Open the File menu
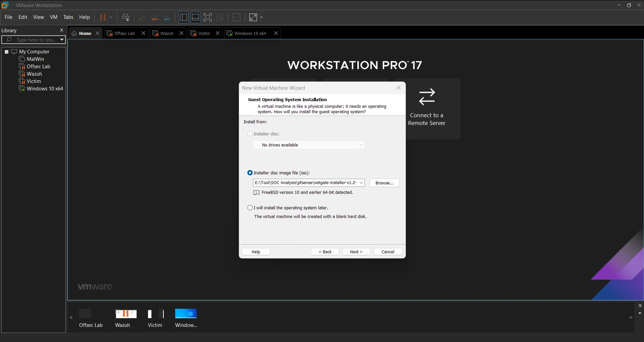 (8, 17)
